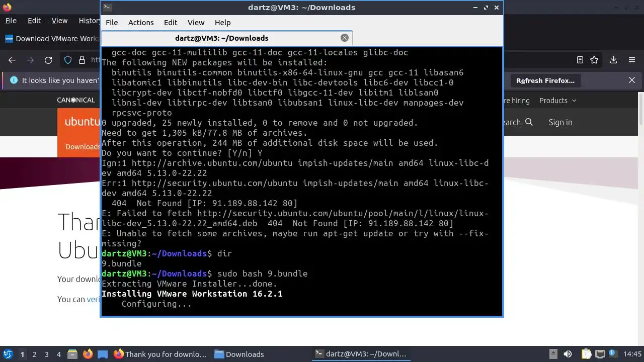Open the terminal File menu

(x=112, y=22)
